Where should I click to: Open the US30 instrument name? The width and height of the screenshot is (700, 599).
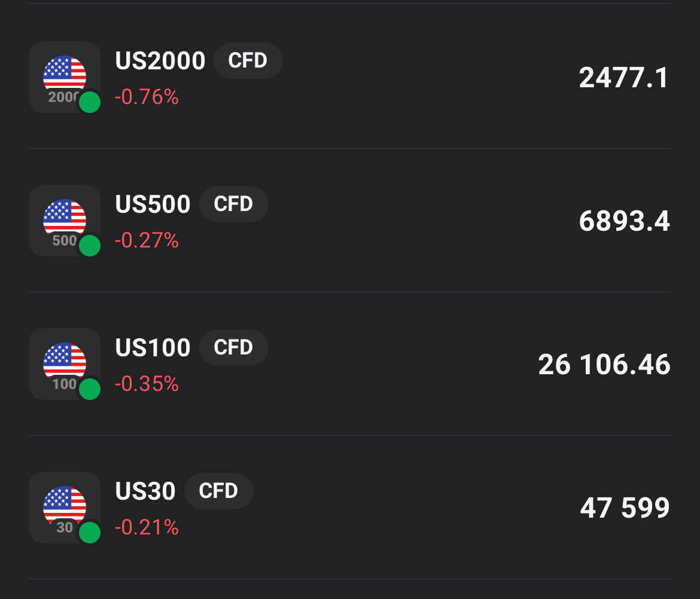click(x=145, y=491)
